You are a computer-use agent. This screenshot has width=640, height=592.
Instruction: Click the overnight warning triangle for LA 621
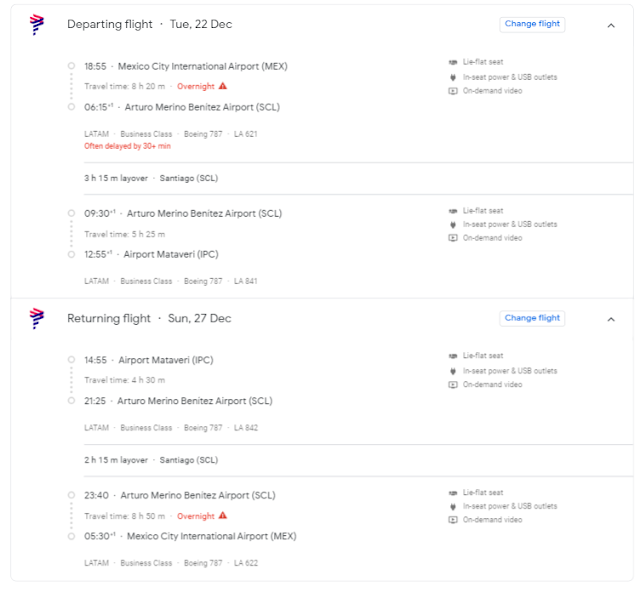[x=222, y=86]
